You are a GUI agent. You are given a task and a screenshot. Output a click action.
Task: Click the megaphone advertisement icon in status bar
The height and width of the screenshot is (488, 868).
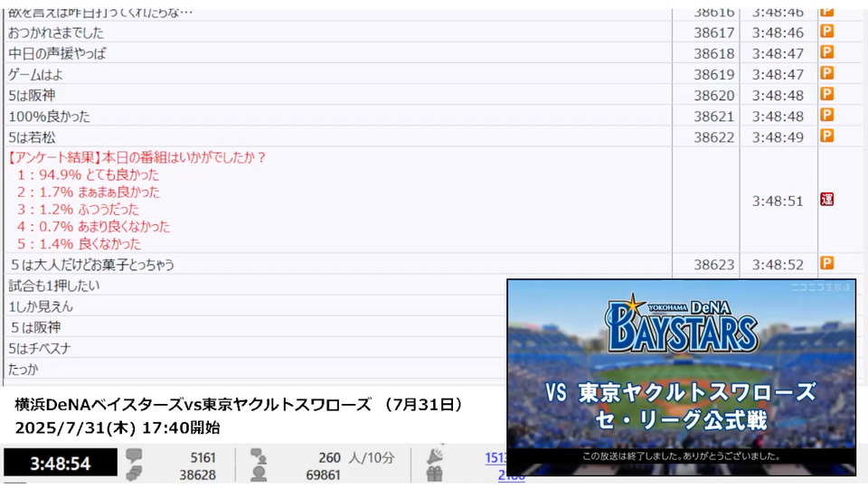[x=435, y=455]
